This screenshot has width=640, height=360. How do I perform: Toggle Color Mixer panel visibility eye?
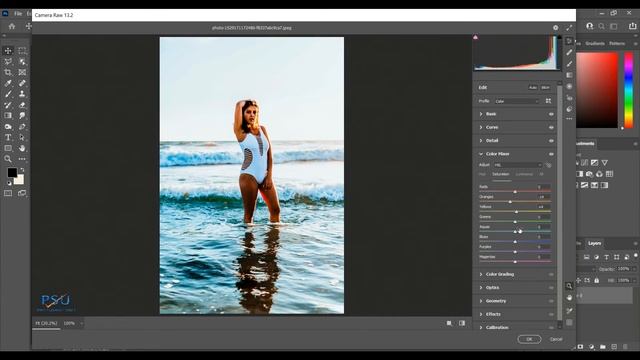(551, 154)
